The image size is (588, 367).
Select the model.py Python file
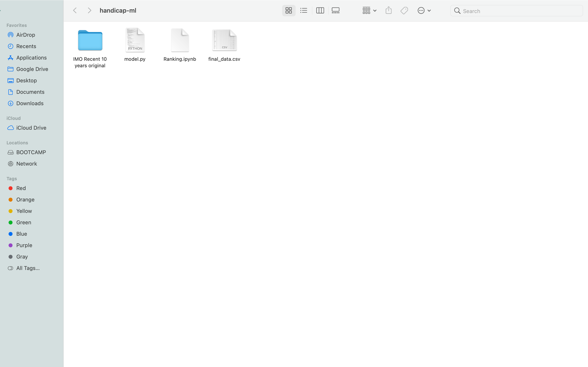tap(135, 40)
